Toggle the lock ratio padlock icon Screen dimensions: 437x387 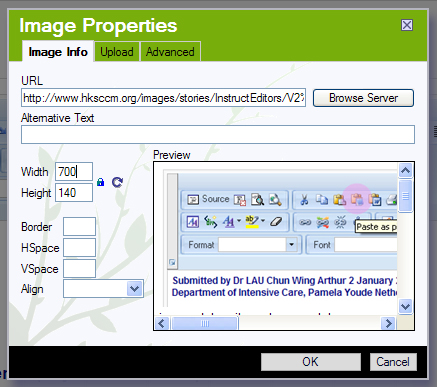pyautogui.click(x=100, y=182)
